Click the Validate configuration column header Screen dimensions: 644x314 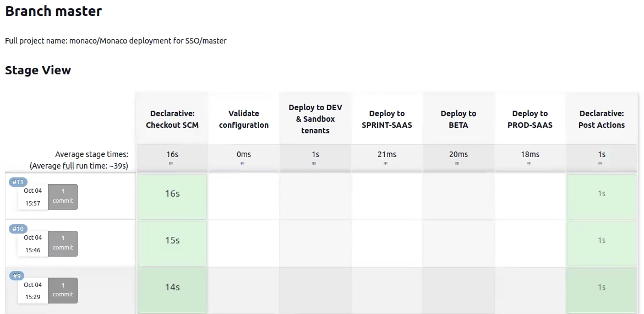(244, 119)
